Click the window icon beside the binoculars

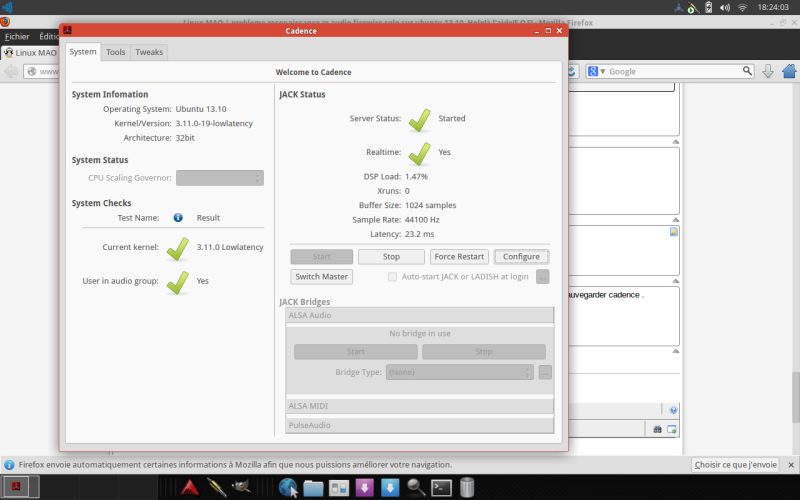(x=671, y=430)
